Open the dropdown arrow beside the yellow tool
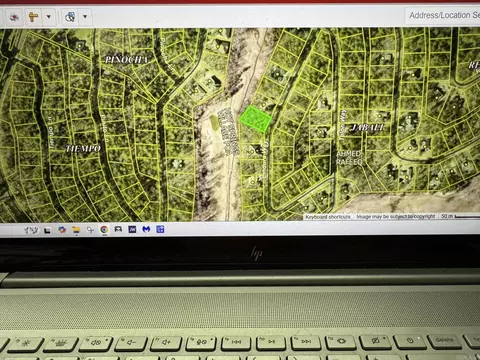This screenshot has width=480, height=360. point(49,17)
